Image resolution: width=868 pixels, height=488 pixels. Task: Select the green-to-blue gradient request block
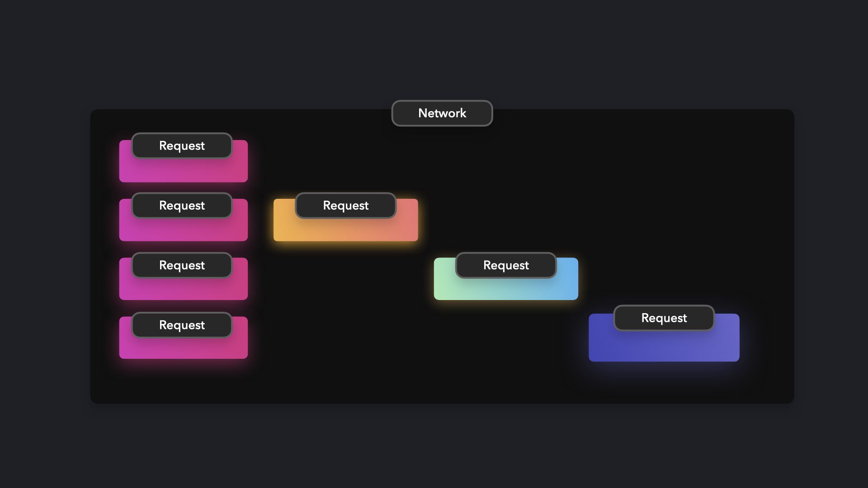click(505, 290)
